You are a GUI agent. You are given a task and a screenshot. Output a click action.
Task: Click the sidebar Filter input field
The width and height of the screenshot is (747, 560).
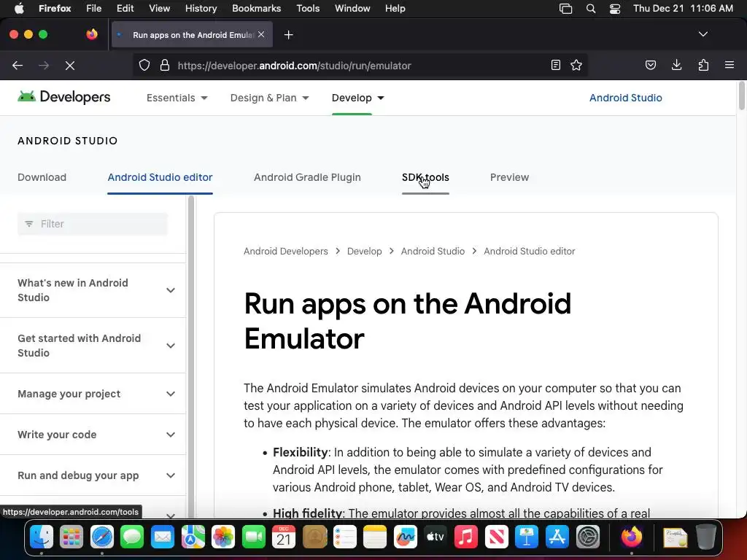[x=93, y=224]
